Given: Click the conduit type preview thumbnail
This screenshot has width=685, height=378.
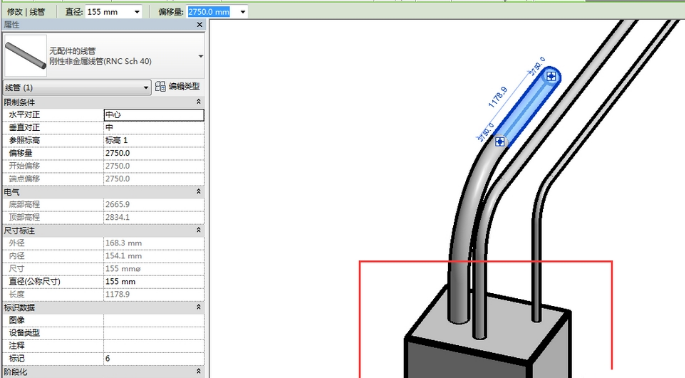Looking at the screenshot, I should (25, 56).
